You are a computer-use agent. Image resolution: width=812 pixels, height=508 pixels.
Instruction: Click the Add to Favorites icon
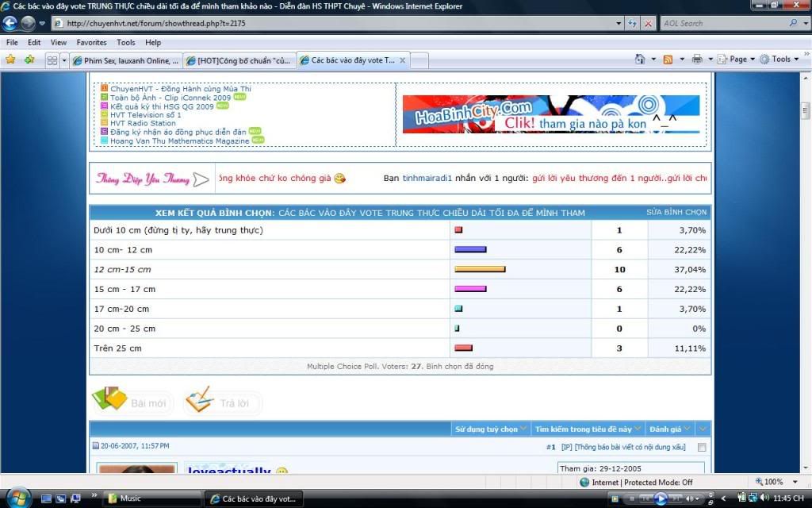(x=29, y=60)
